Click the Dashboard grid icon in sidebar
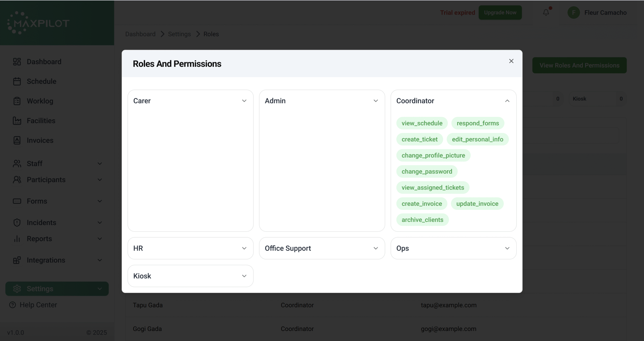The image size is (644, 341). [x=17, y=62]
